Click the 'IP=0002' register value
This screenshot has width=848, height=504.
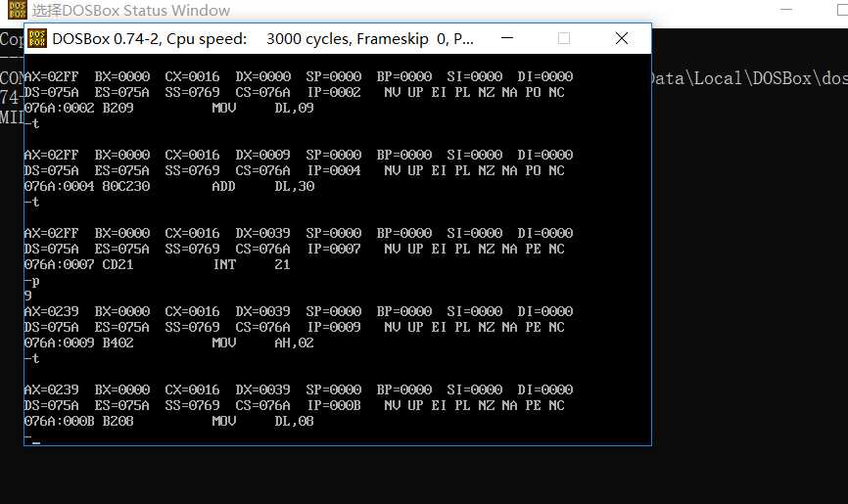coord(334,92)
